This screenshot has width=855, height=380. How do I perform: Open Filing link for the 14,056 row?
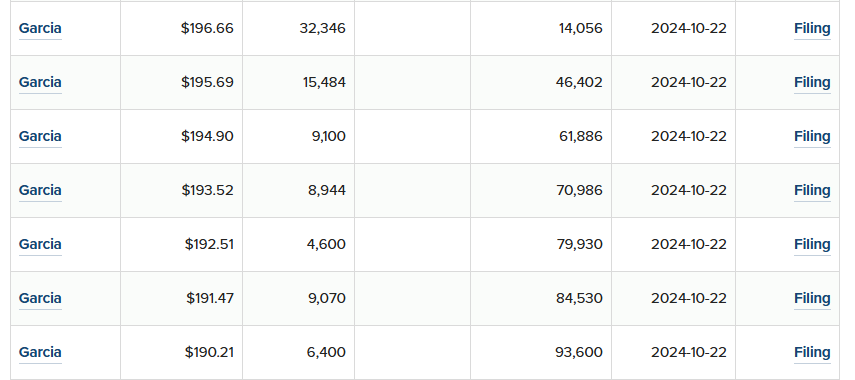pyautogui.click(x=812, y=28)
